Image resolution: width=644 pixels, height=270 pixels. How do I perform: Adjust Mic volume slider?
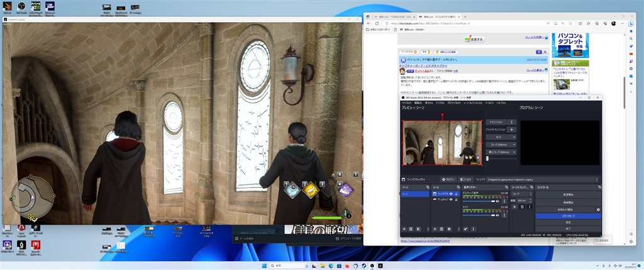479,215
